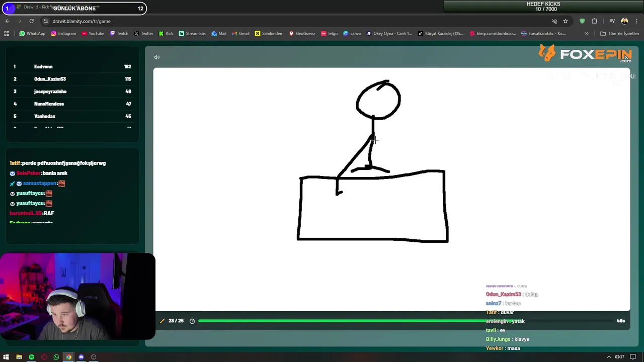Open the blerp.com dashboard bookmark
Image resolution: width=644 pixels, height=362 pixels.
[493, 34]
